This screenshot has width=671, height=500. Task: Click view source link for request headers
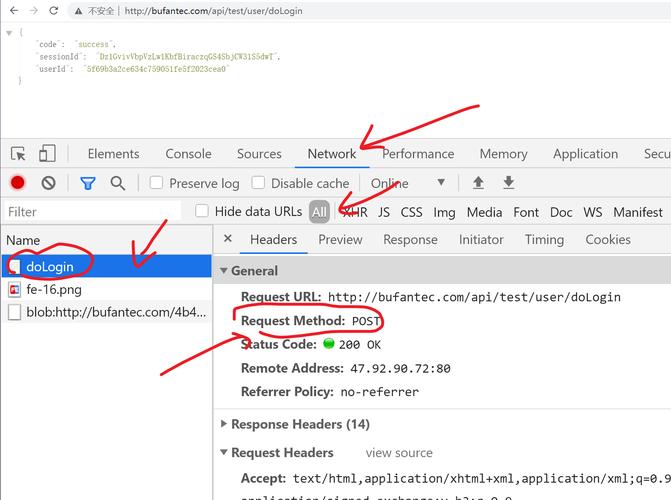(x=399, y=452)
